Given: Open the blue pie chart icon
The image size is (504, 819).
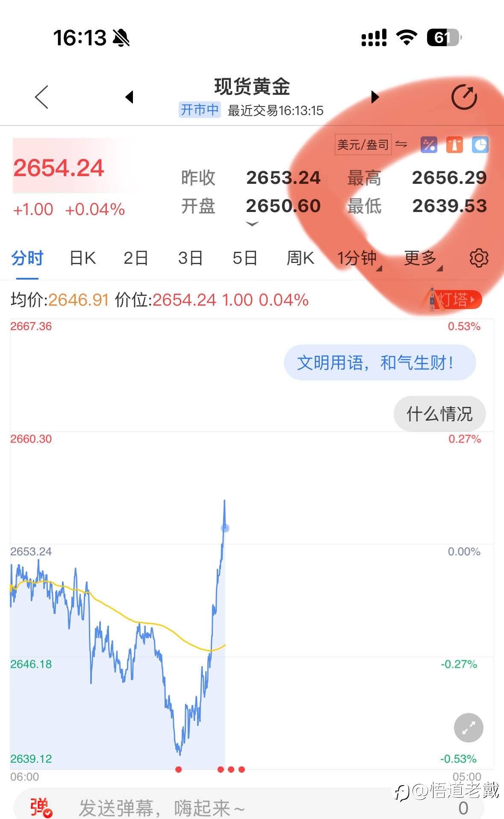Looking at the screenshot, I should (x=480, y=145).
